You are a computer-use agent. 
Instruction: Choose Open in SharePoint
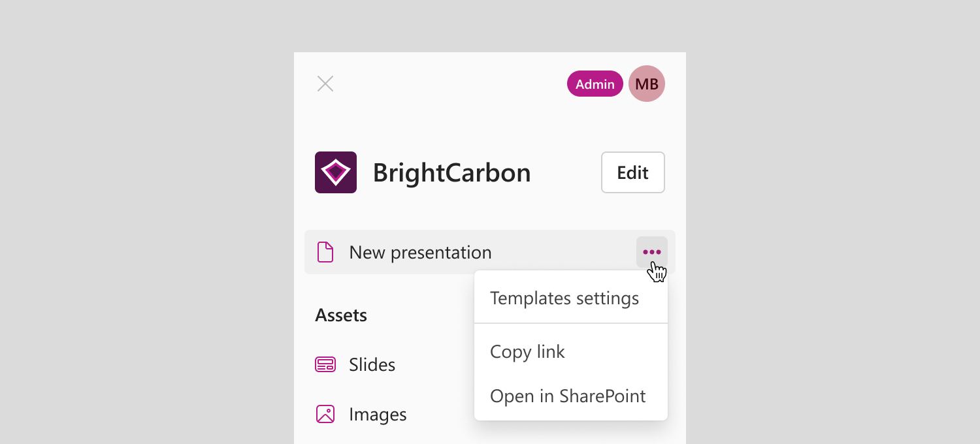pyautogui.click(x=568, y=396)
